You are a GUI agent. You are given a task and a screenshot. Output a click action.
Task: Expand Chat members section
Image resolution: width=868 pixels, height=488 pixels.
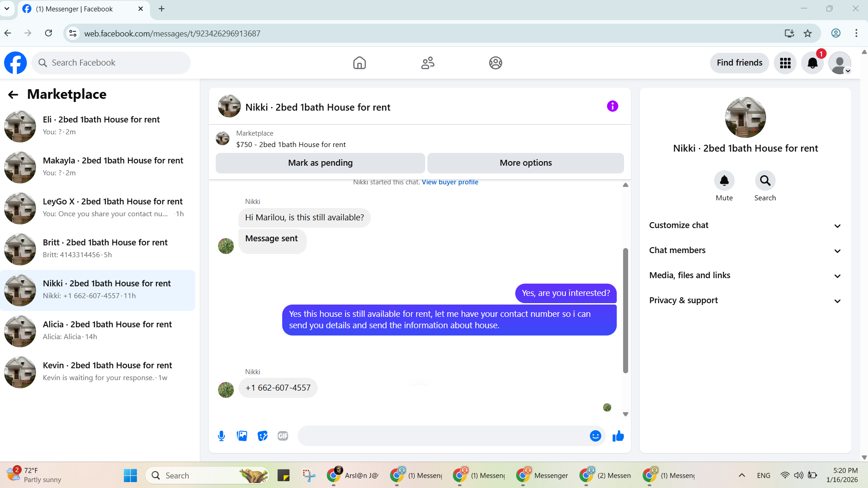[x=745, y=251]
